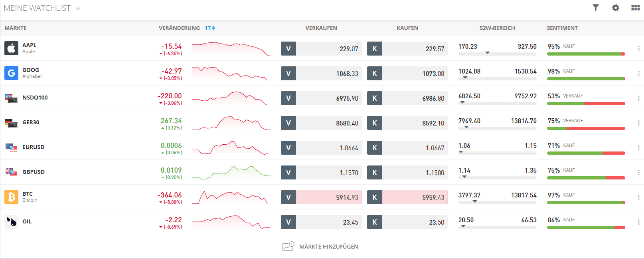
Task: Click AAPL 52-week high 327.50
Action: point(527,46)
